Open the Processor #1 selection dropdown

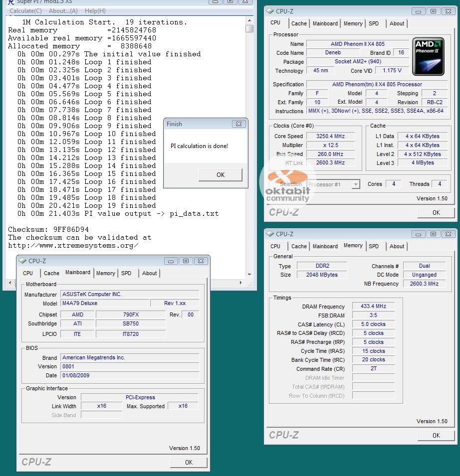coord(356,184)
